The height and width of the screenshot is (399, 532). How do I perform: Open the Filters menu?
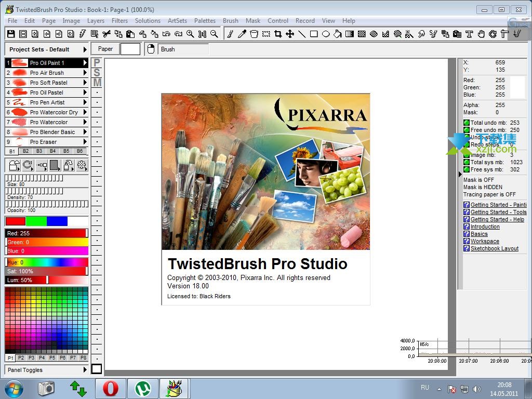click(120, 21)
